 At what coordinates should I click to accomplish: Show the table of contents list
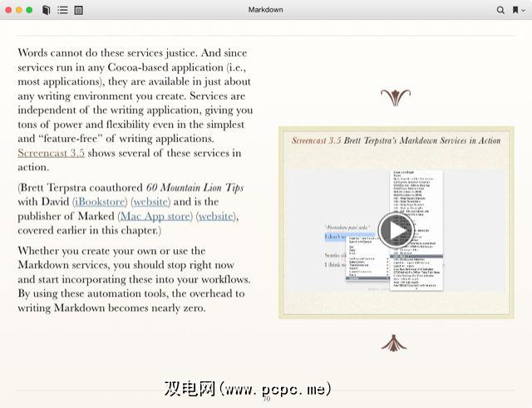click(62, 10)
